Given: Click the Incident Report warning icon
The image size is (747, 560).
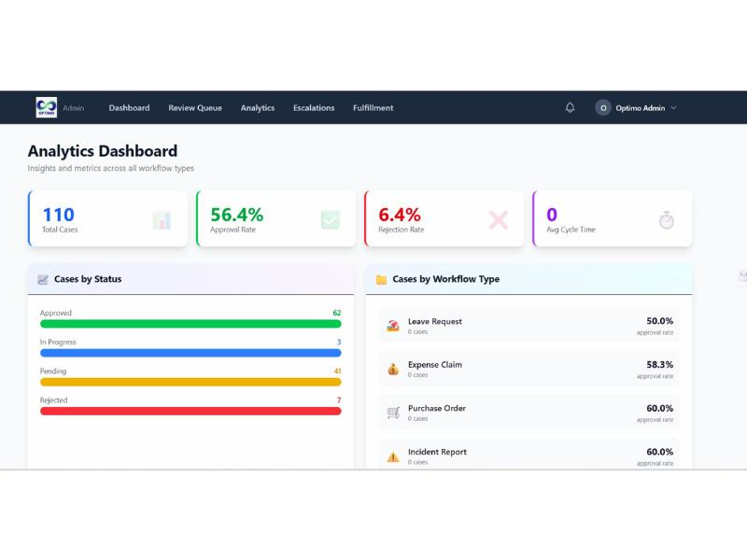Looking at the screenshot, I should click(x=393, y=456).
